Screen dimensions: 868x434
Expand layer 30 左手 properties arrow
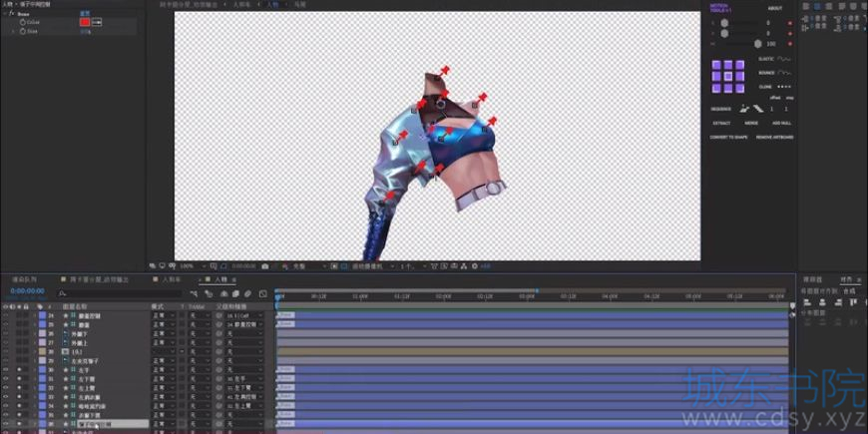34,370
